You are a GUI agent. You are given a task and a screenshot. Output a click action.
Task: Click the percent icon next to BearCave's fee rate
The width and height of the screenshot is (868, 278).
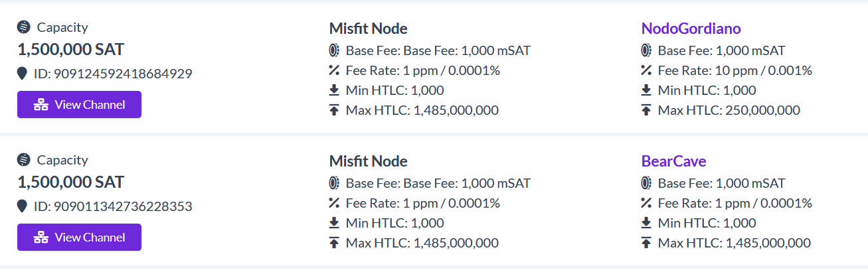click(646, 203)
